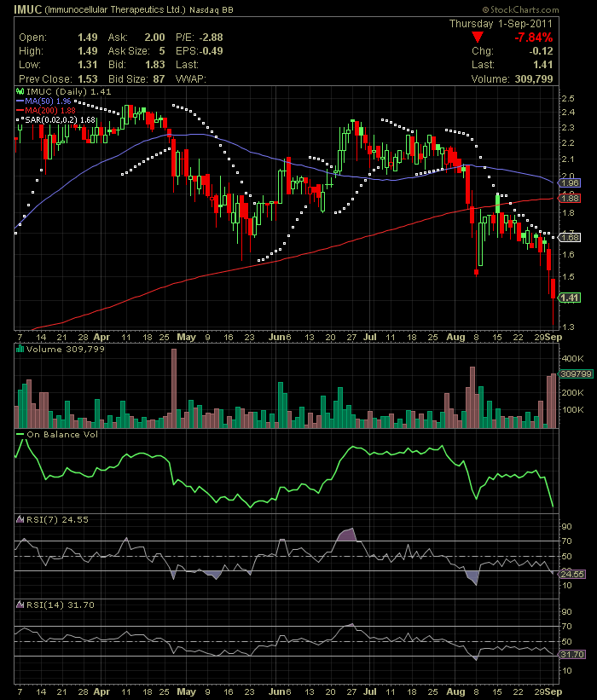Click the IMUC ticker symbol title

click(x=27, y=9)
